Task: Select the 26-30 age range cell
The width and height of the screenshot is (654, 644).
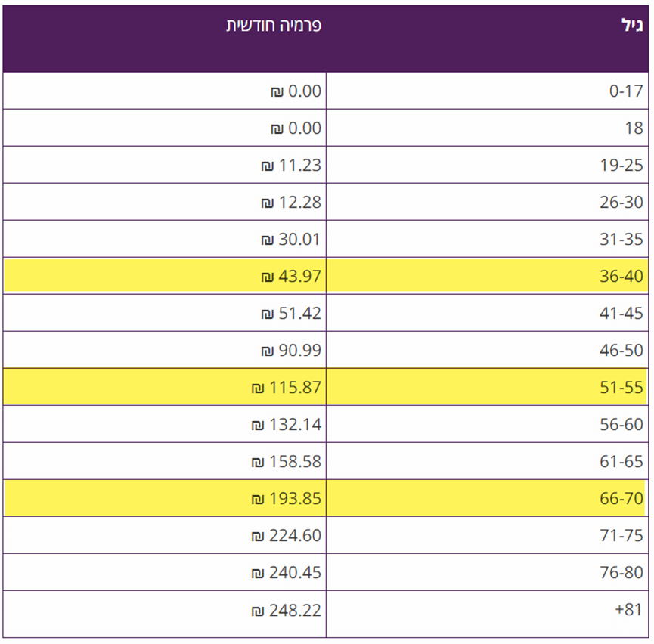Action: click(x=621, y=203)
